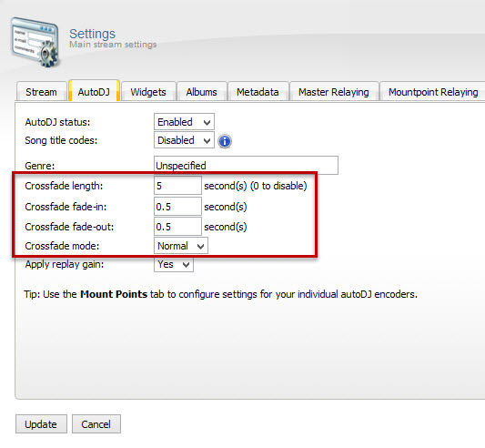Click the Settings title heading
Screen dimensions: 485x448
click(92, 34)
